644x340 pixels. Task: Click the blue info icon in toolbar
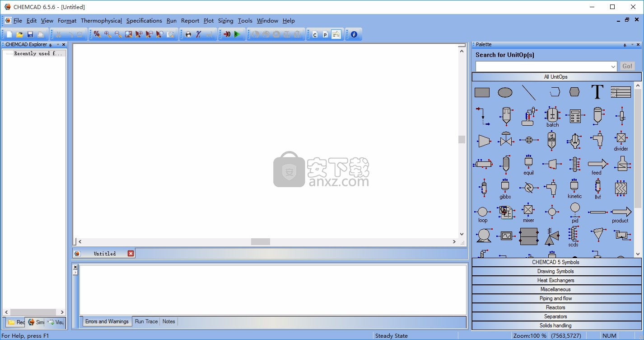click(x=354, y=34)
